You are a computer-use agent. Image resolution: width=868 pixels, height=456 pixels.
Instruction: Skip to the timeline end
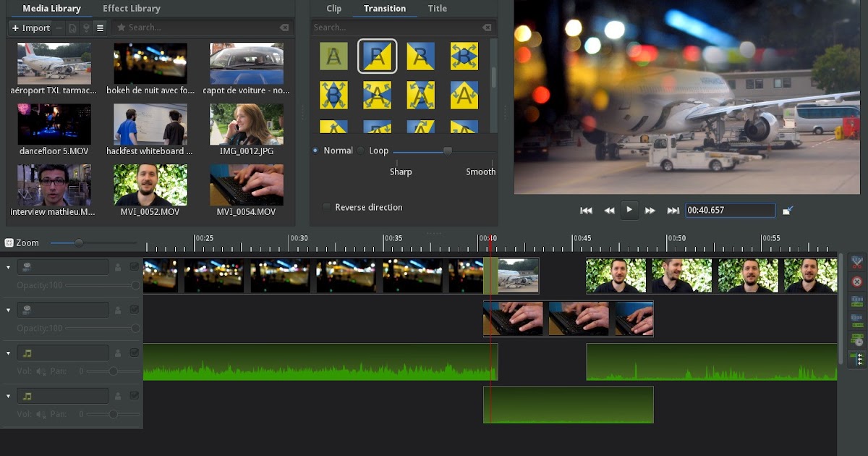click(673, 211)
